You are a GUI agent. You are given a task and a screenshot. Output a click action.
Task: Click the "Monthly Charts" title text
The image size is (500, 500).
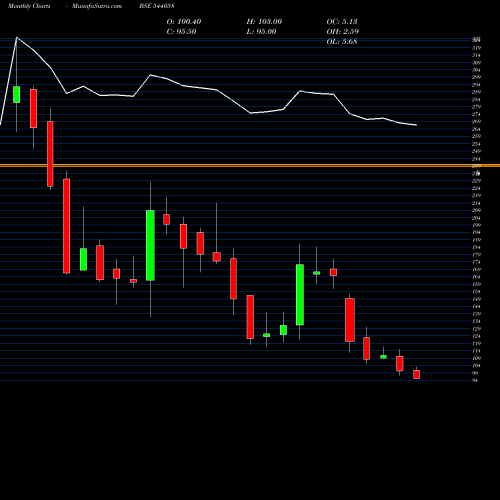click(x=29, y=6)
